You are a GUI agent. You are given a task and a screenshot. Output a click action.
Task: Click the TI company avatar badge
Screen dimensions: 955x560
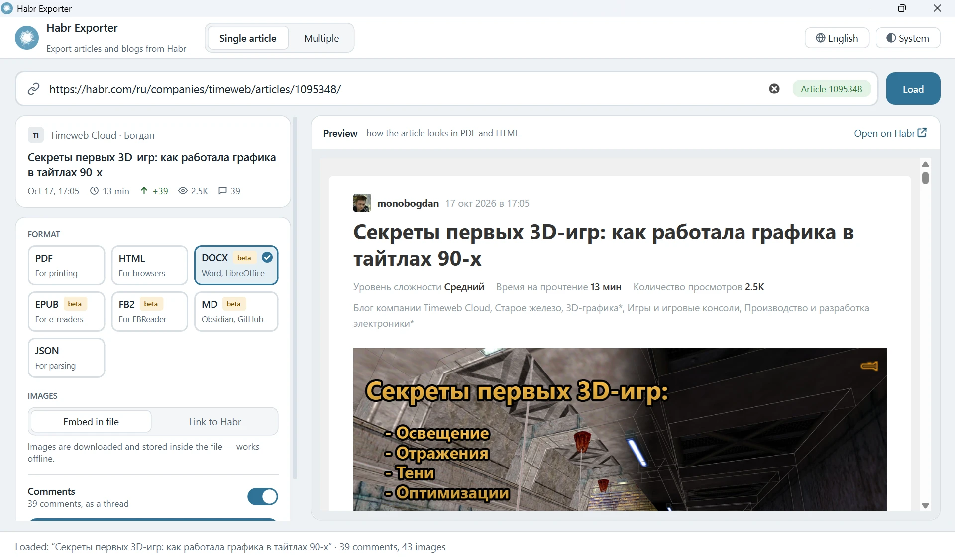point(36,135)
